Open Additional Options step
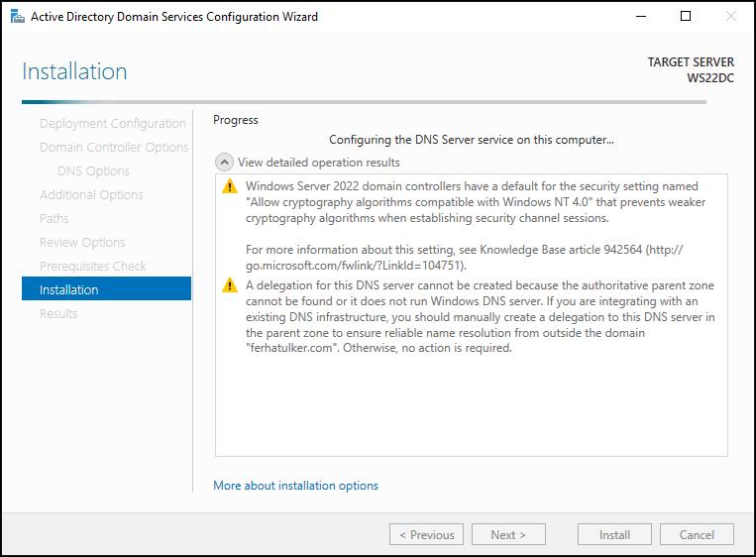756x557 pixels. pos(91,195)
